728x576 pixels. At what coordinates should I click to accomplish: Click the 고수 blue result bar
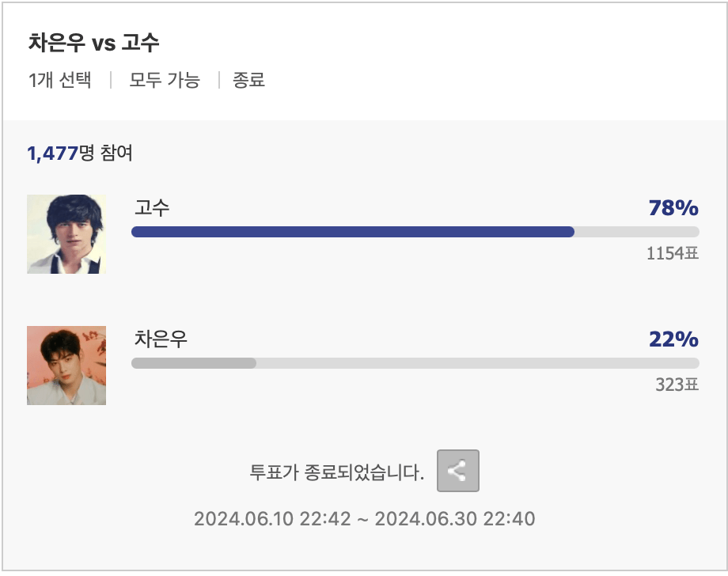(x=352, y=232)
